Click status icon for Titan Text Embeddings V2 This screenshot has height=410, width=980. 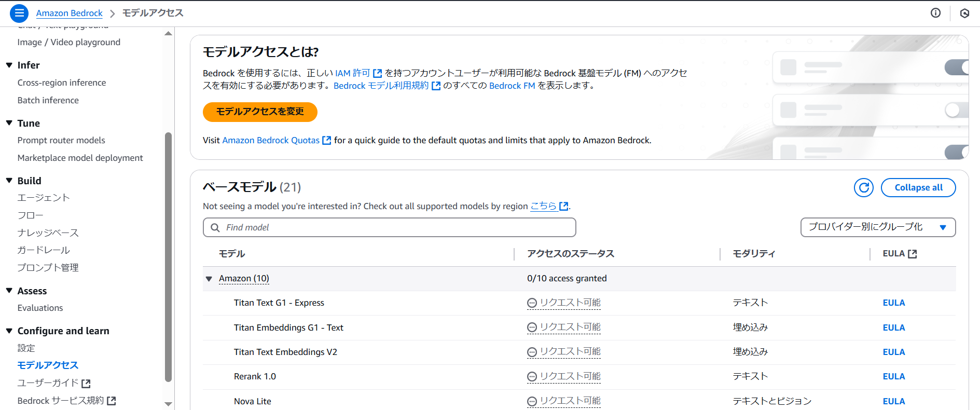(532, 352)
